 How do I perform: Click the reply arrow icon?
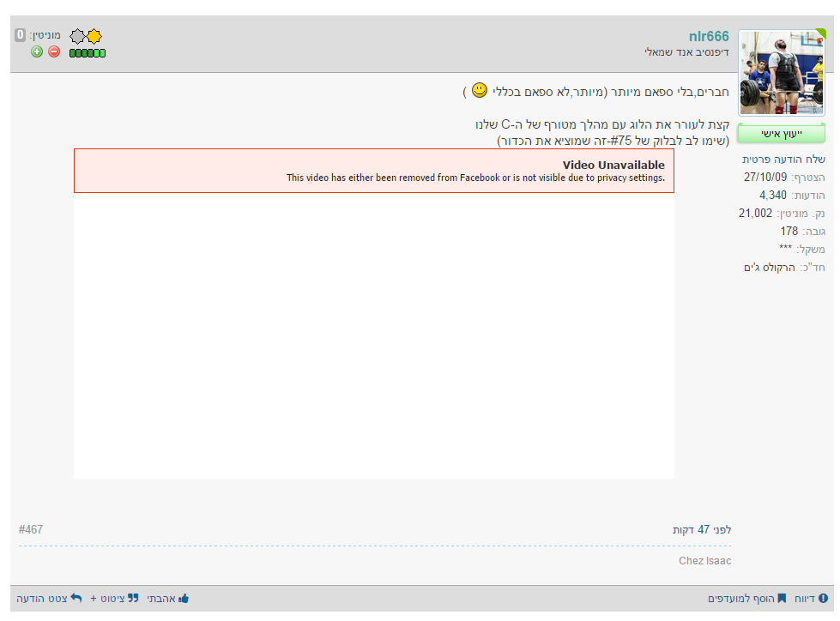[x=76, y=598]
